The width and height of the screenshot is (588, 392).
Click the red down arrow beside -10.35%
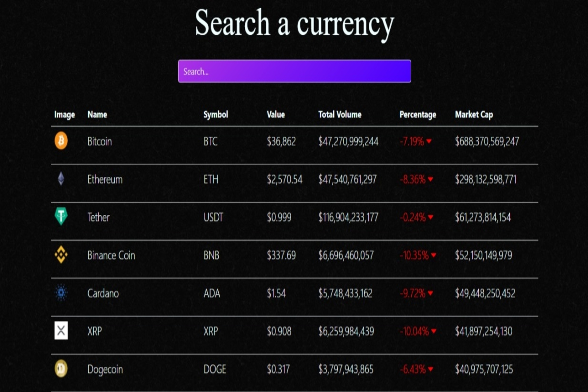433,255
